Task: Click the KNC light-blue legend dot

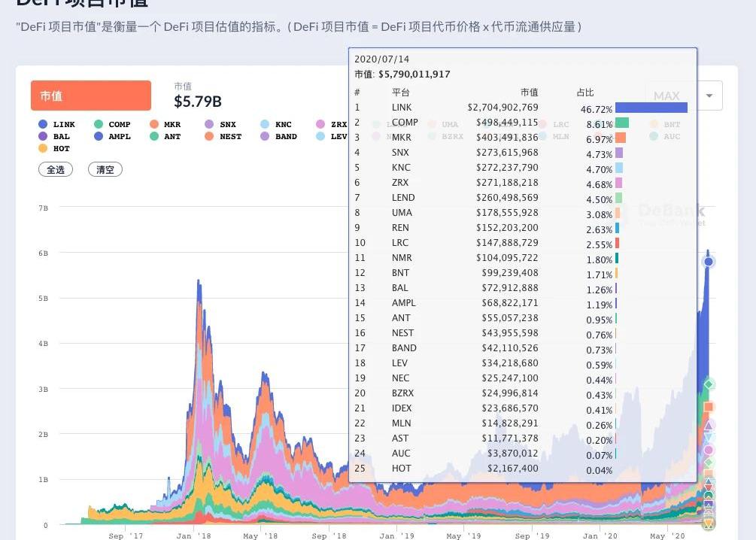Action: point(265,125)
